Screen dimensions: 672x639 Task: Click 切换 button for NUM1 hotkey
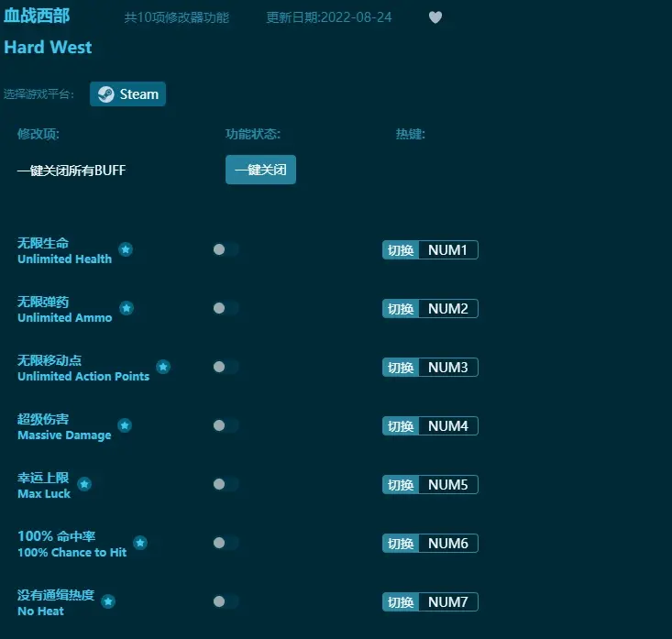point(401,250)
